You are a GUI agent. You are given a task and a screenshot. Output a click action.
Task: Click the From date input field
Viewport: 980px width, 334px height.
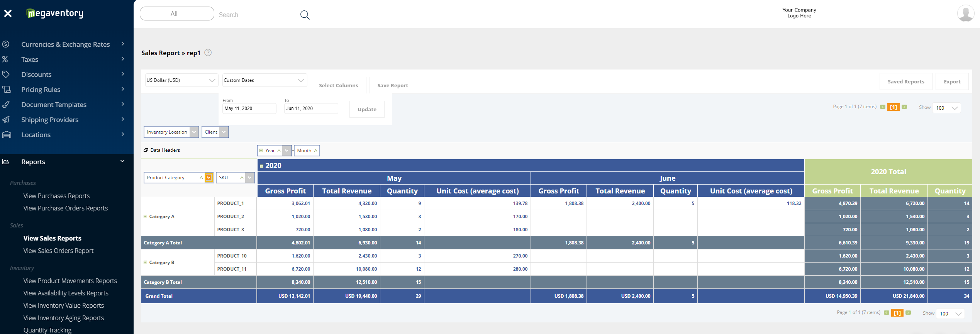click(249, 109)
